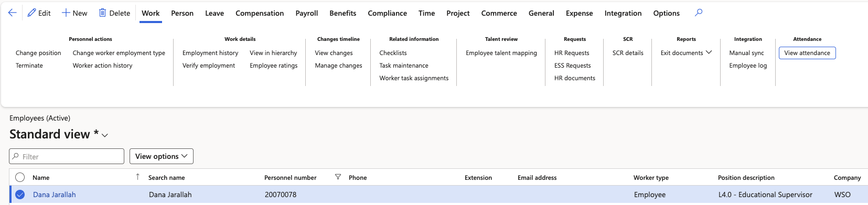Click the Name column sort arrow
Viewport: 868px width, 205px height.
pyautogui.click(x=138, y=177)
